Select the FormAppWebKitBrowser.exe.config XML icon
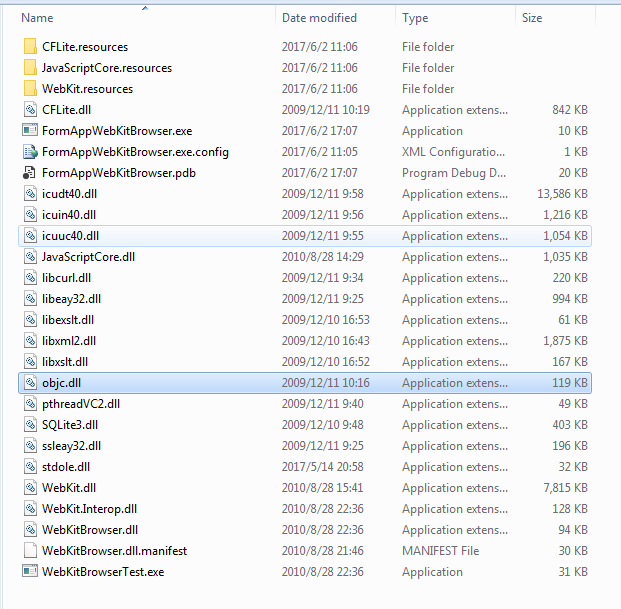Image resolution: width=621 pixels, height=609 pixels. click(x=30, y=152)
